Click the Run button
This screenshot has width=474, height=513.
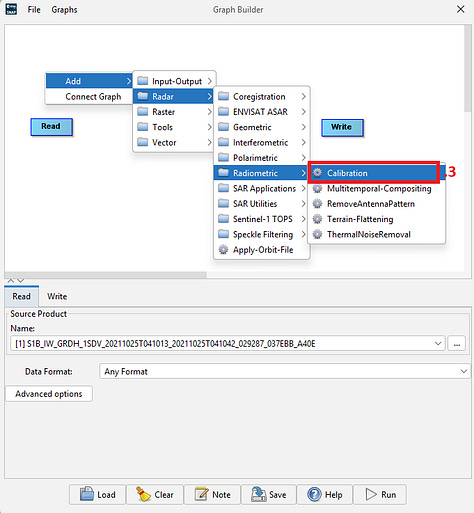[x=380, y=494]
